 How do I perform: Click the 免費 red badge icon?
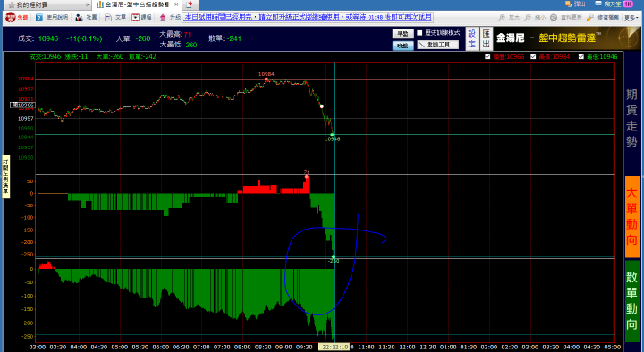point(11,17)
